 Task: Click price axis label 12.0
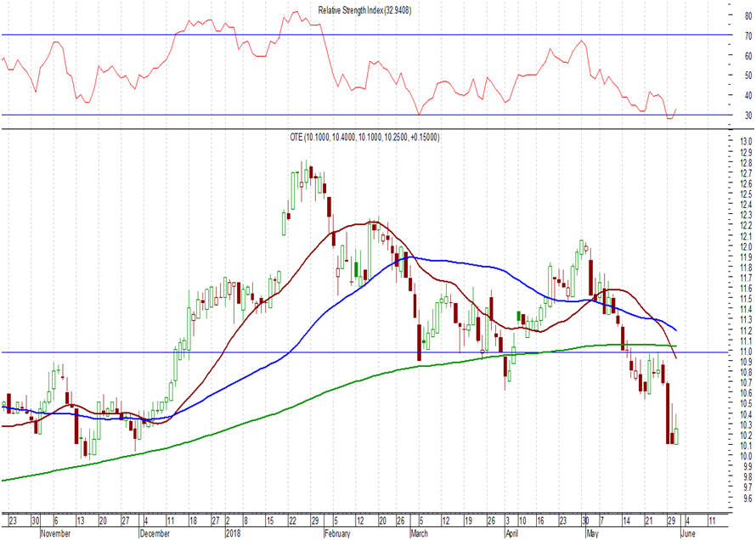(x=746, y=246)
